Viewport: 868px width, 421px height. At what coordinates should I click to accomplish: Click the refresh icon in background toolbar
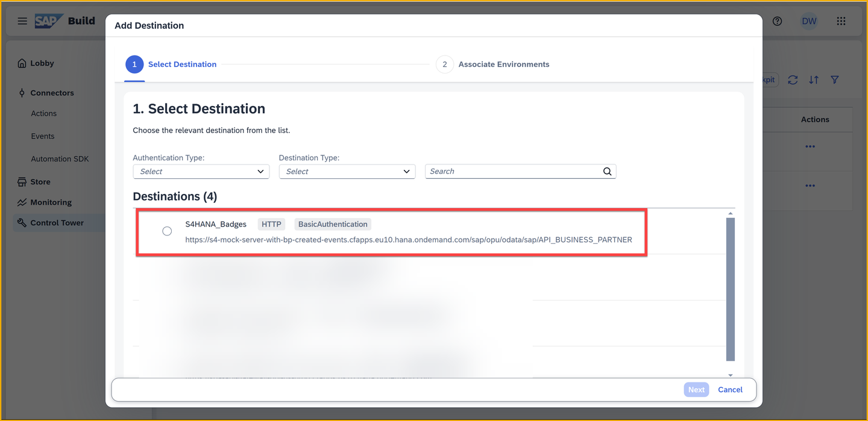pyautogui.click(x=793, y=80)
